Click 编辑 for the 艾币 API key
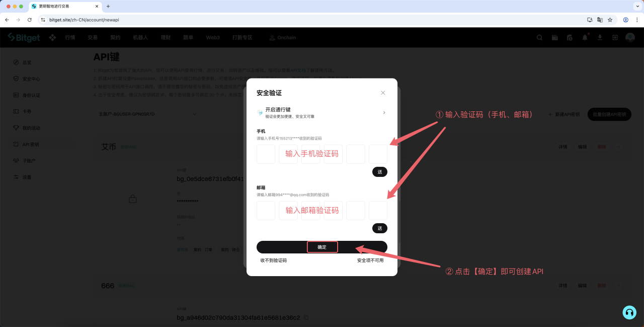The image size is (644, 327). point(582,147)
